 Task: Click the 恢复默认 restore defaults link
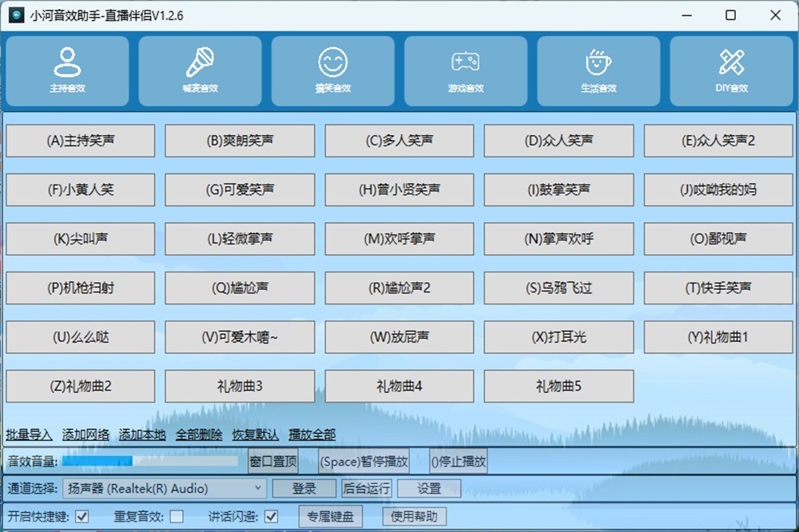tap(255, 435)
